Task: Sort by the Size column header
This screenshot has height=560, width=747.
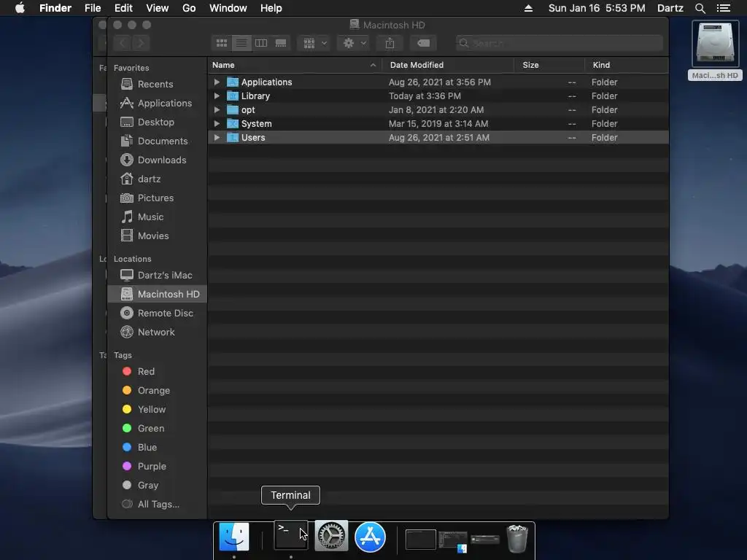Action: coord(549,65)
